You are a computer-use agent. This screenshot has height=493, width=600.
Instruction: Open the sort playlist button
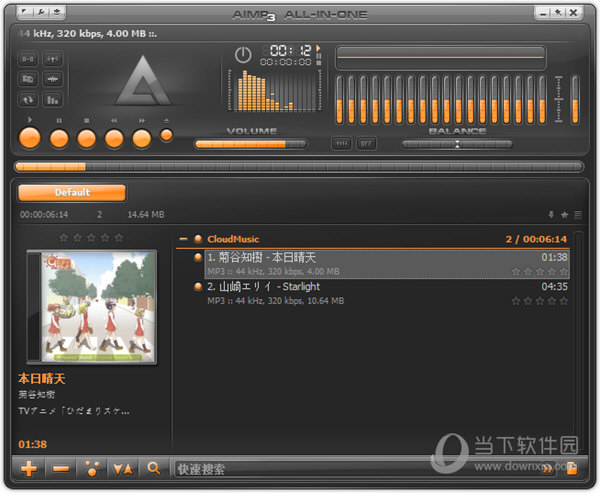[123, 469]
